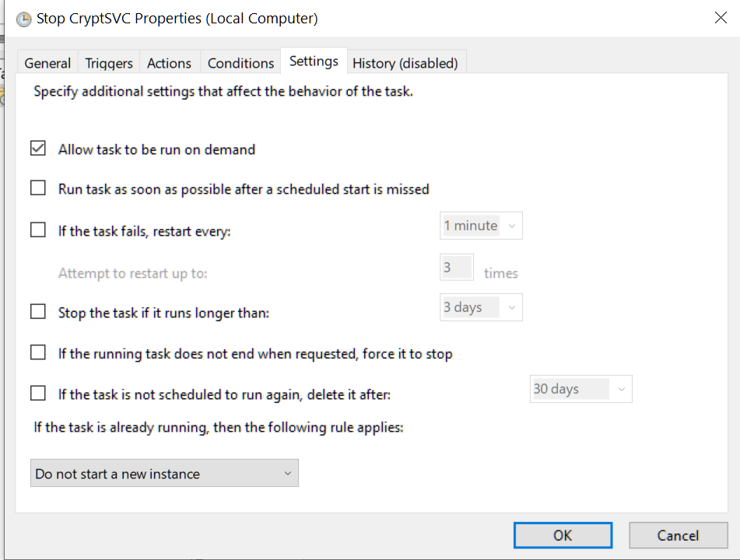
Task: Enable force stop if running task does not end
Action: 38,352
